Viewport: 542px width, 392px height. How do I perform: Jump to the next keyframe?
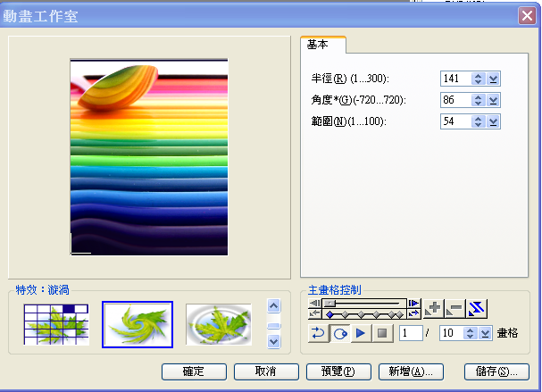(413, 313)
